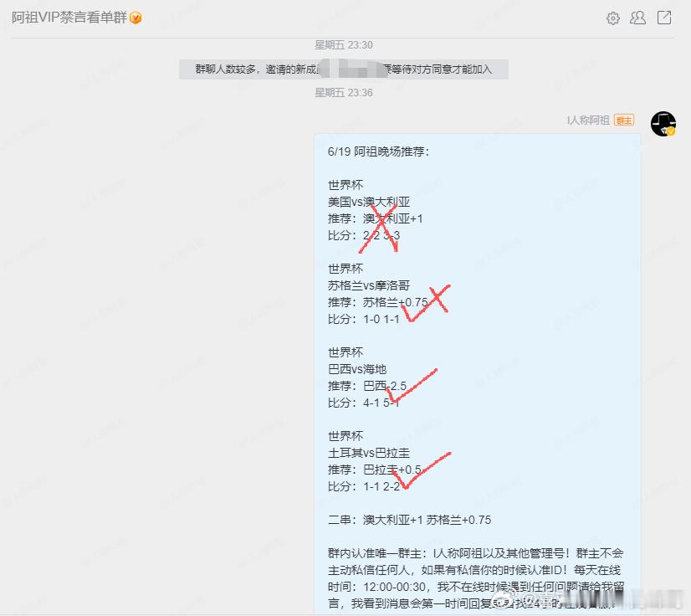Click the group join notice system message

point(344,69)
